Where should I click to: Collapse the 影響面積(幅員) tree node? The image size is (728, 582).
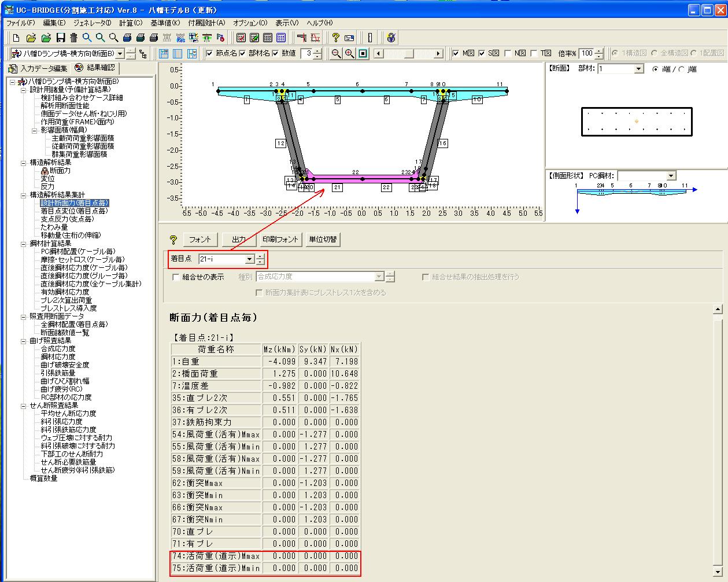(x=34, y=130)
